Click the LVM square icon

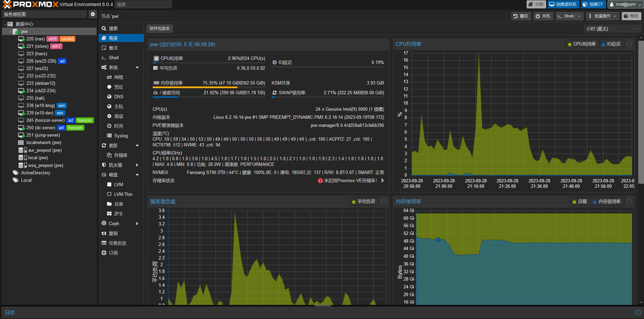pyautogui.click(x=109, y=185)
